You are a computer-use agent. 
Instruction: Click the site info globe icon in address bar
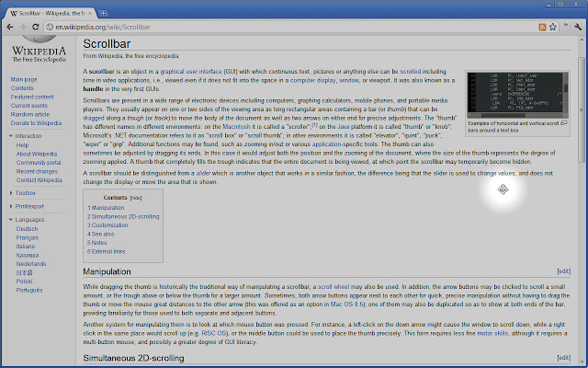point(50,27)
